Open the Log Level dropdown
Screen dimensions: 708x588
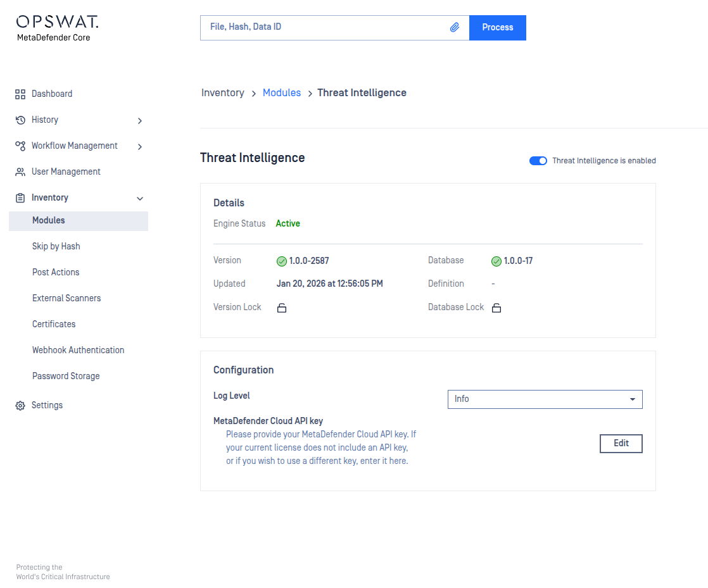pos(545,399)
